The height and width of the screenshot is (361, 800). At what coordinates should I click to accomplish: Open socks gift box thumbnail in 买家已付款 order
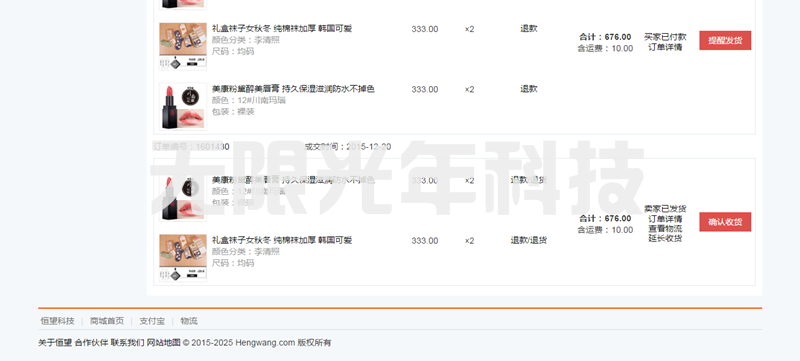[183, 46]
